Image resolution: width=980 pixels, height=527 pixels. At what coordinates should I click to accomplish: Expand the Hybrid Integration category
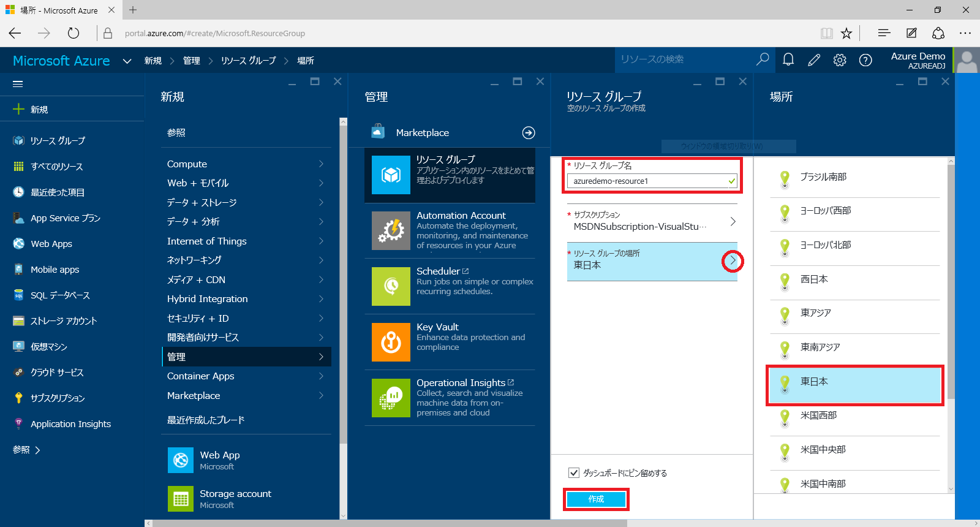[246, 299]
